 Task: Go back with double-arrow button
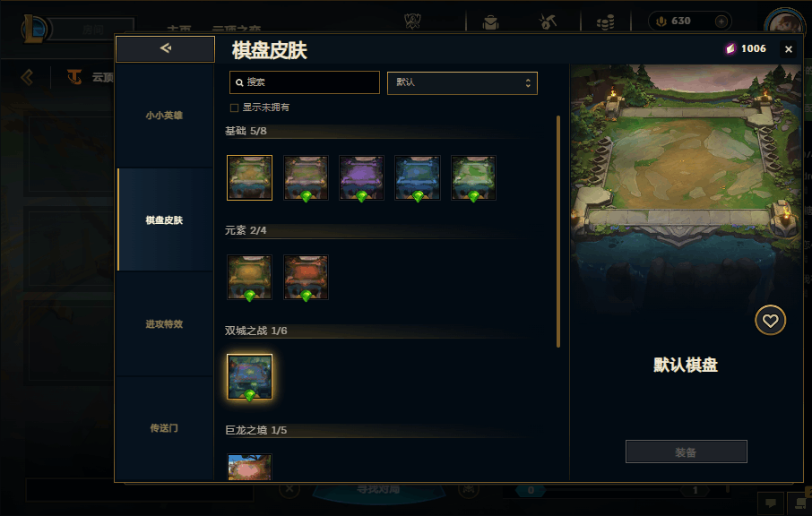pos(165,48)
